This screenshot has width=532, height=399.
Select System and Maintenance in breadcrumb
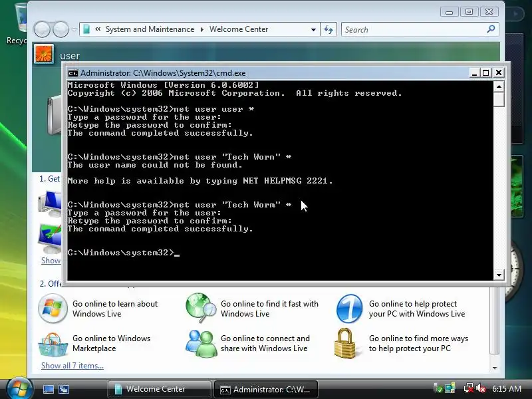[150, 29]
